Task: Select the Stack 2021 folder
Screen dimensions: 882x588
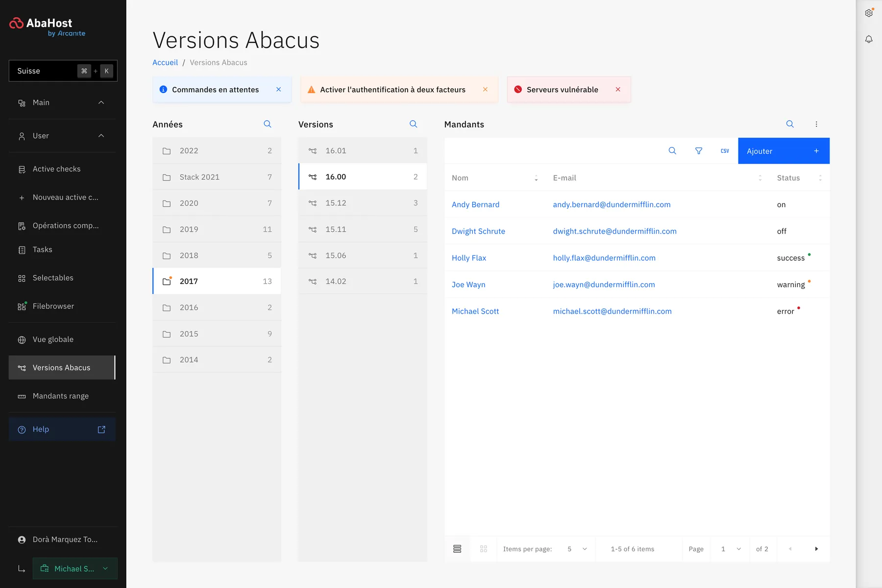Action: pos(217,177)
